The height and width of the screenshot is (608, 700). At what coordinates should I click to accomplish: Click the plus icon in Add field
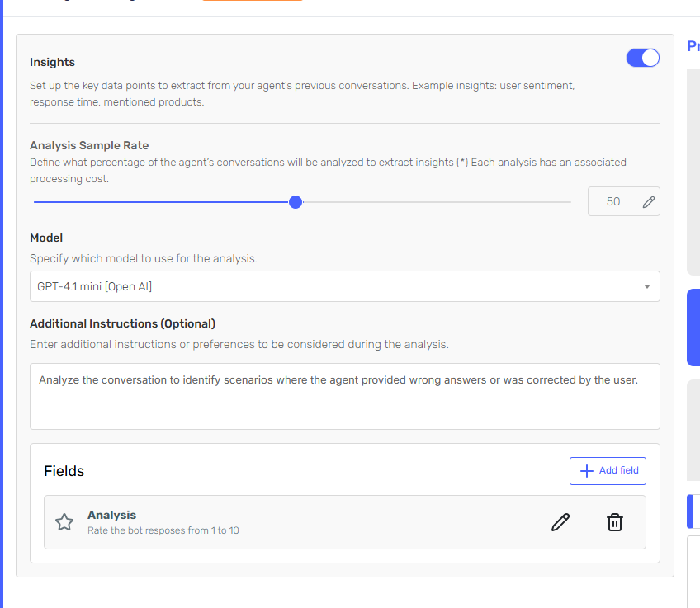[x=585, y=470]
